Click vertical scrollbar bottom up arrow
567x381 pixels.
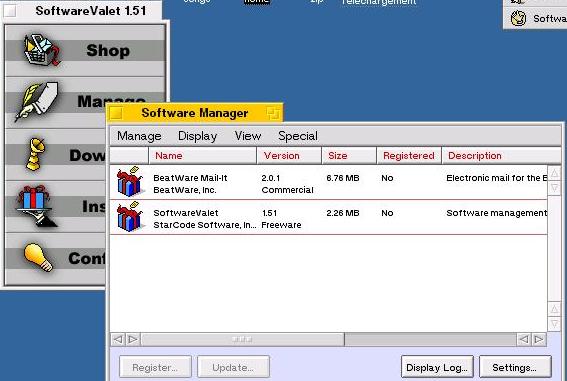tap(554, 308)
